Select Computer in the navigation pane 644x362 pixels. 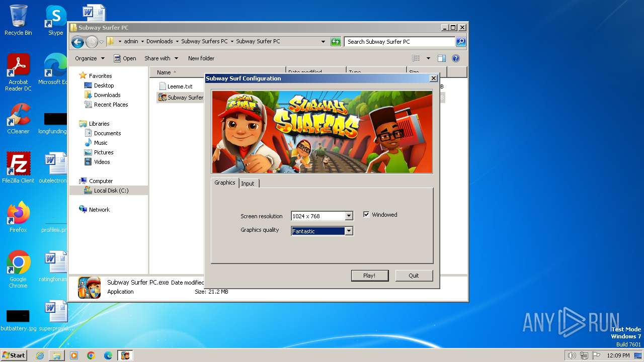[x=101, y=181]
